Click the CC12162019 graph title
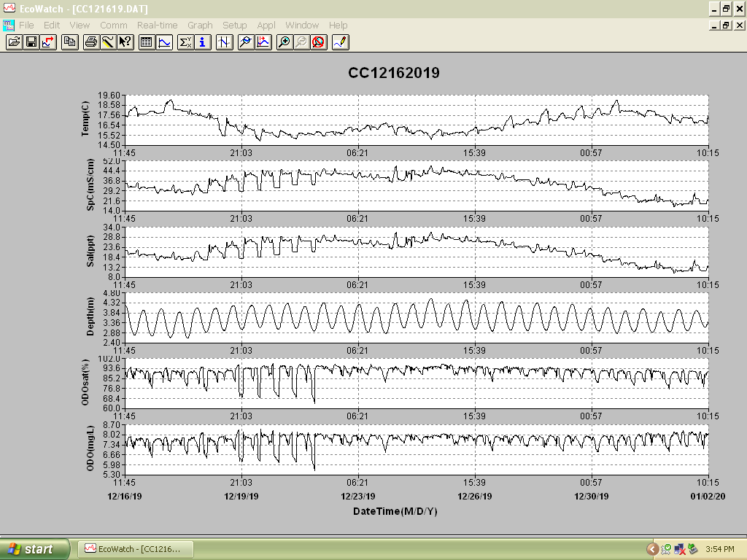 [394, 73]
